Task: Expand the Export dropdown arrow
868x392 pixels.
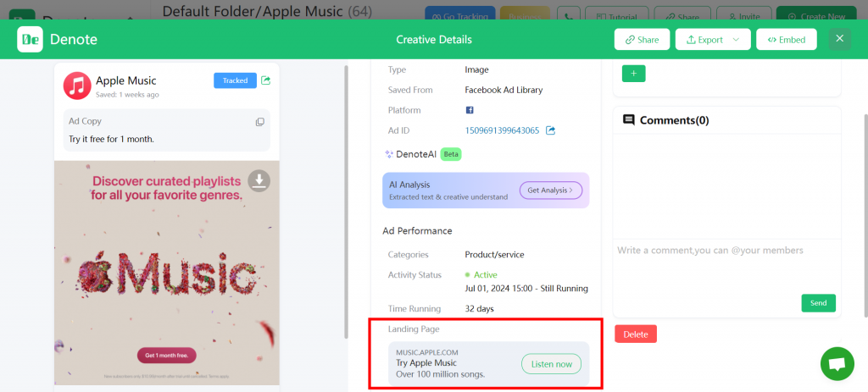Action: pyautogui.click(x=736, y=40)
